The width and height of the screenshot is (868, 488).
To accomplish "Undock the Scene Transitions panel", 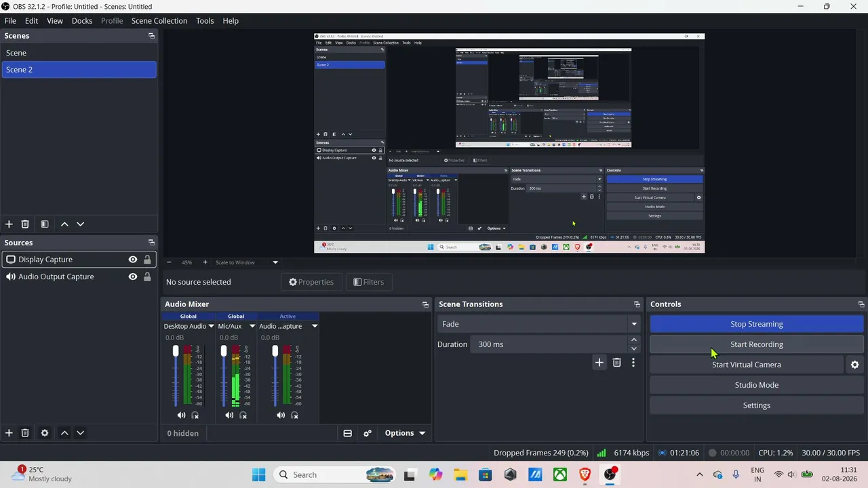I will (x=637, y=304).
